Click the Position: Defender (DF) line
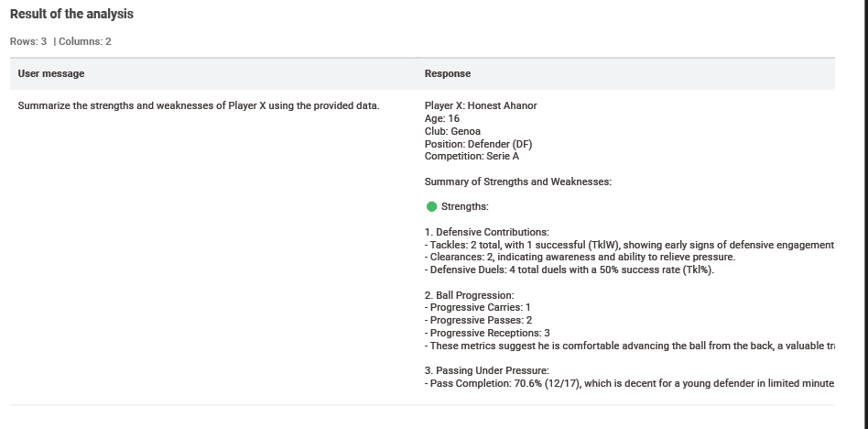Viewport: 868px width, 429px height. [x=478, y=144]
